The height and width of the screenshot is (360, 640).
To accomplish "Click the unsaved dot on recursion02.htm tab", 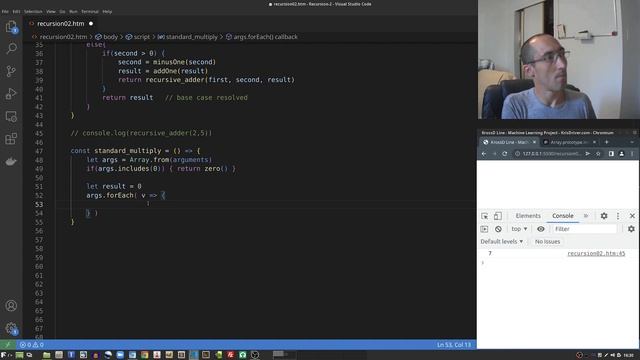I will pos(91,24).
